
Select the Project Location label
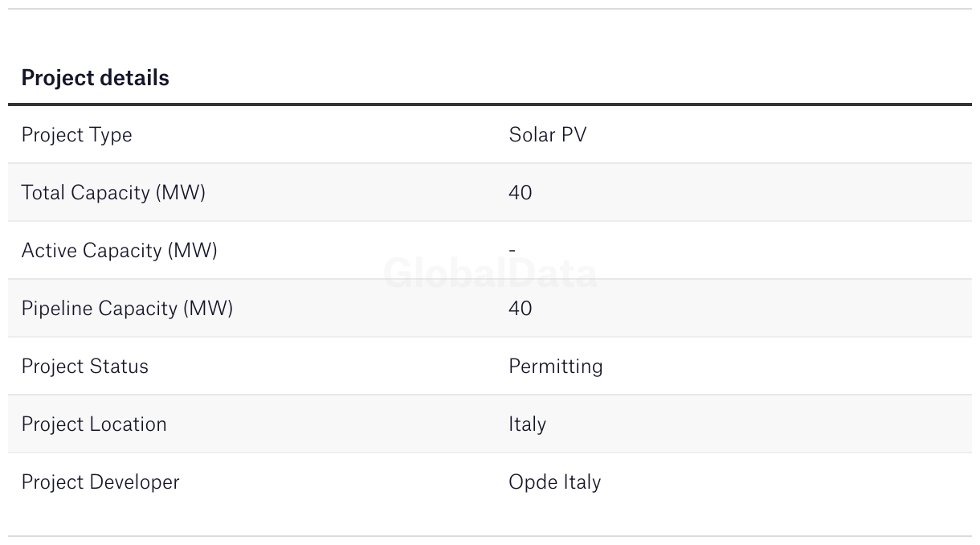pos(94,424)
